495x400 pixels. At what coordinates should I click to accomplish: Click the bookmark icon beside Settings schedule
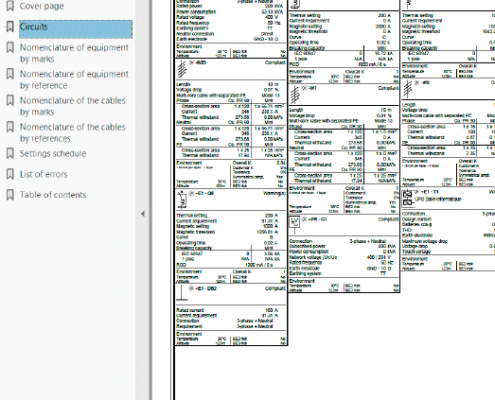click(10, 153)
